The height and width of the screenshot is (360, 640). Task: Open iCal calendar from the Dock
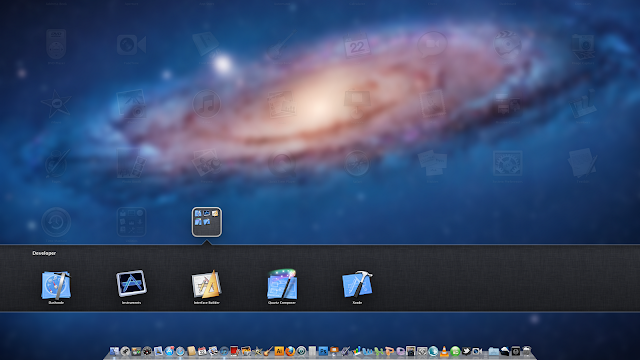tap(202, 351)
